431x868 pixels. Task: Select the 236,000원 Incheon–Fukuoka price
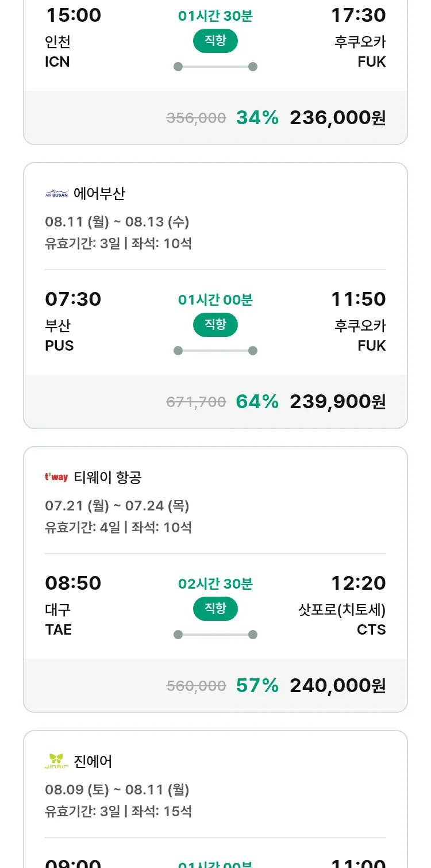click(337, 118)
